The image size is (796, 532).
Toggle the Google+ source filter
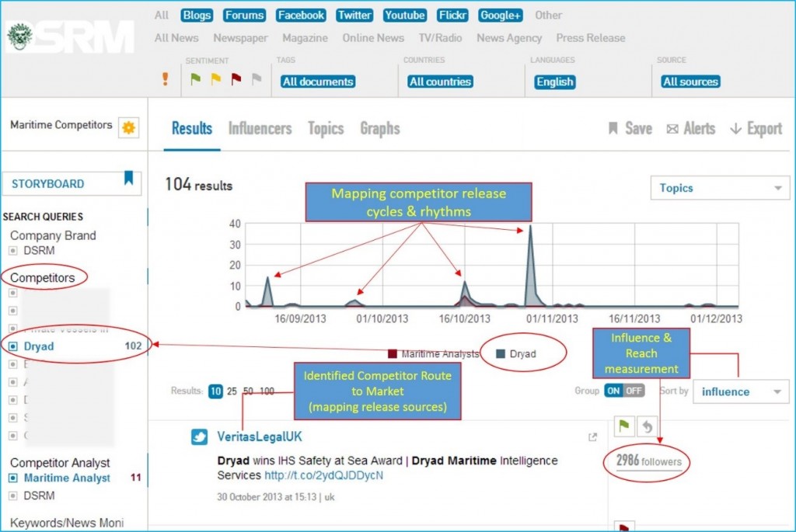coord(501,16)
